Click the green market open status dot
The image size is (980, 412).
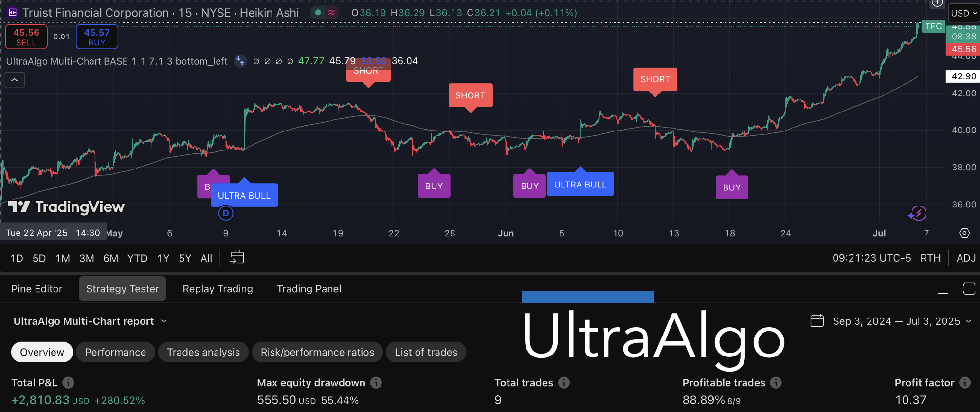click(318, 13)
